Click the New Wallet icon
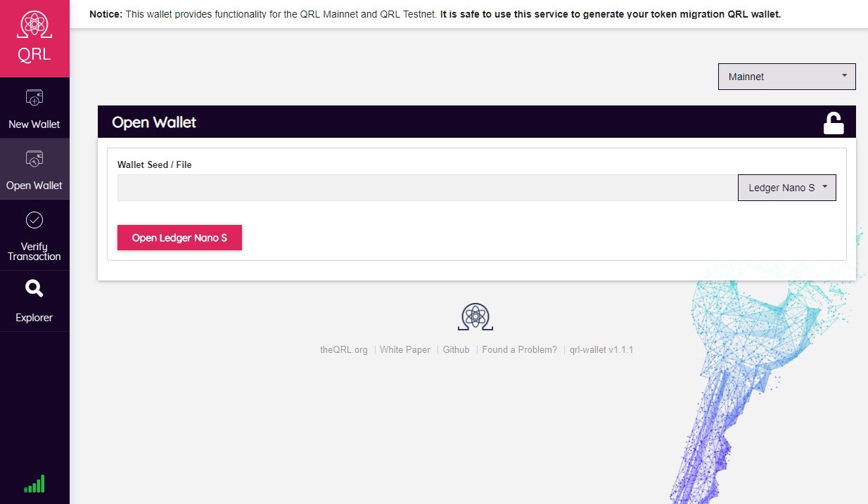Image resolution: width=868 pixels, height=504 pixels. (34, 98)
